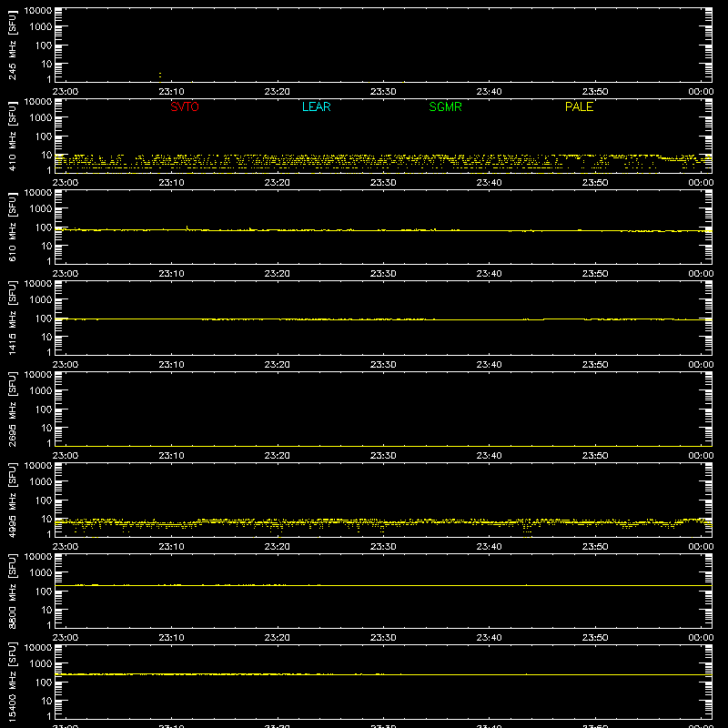Click the 15400 MHz [SFU] axis title
The height and width of the screenshot is (728, 728).
12,682
